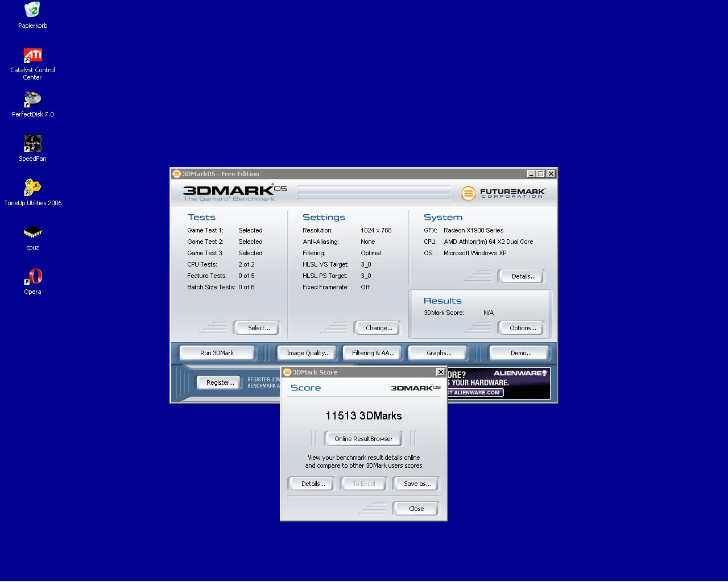This screenshot has height=582, width=728.
Task: Click the 3DMark05 logo in main window
Action: point(235,192)
